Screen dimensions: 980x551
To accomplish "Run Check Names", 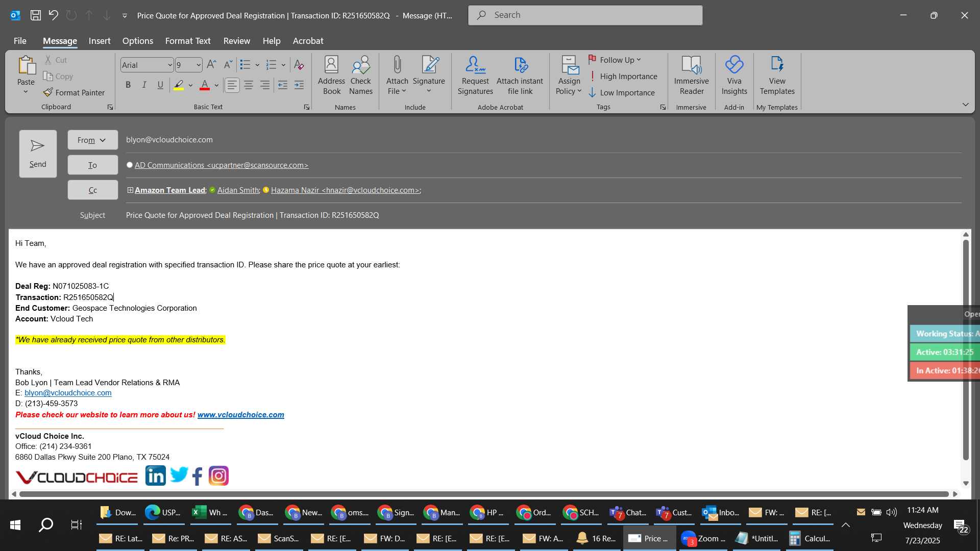I will coord(361,76).
